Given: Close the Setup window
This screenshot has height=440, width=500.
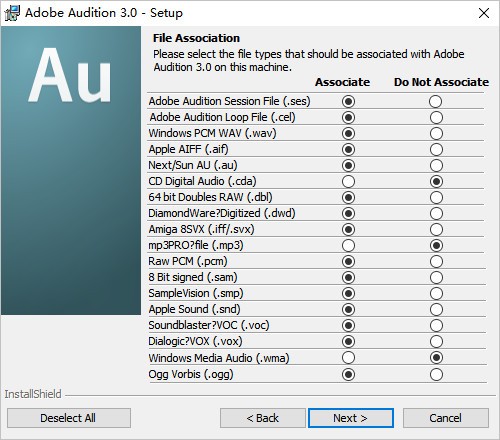Looking at the screenshot, I should tap(484, 13).
